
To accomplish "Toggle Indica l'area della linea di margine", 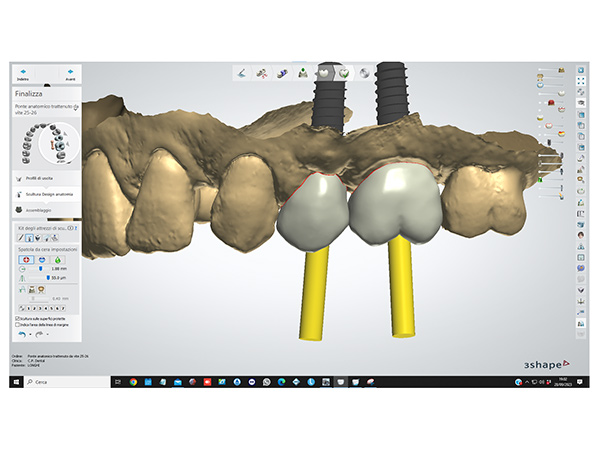I will coord(17,325).
